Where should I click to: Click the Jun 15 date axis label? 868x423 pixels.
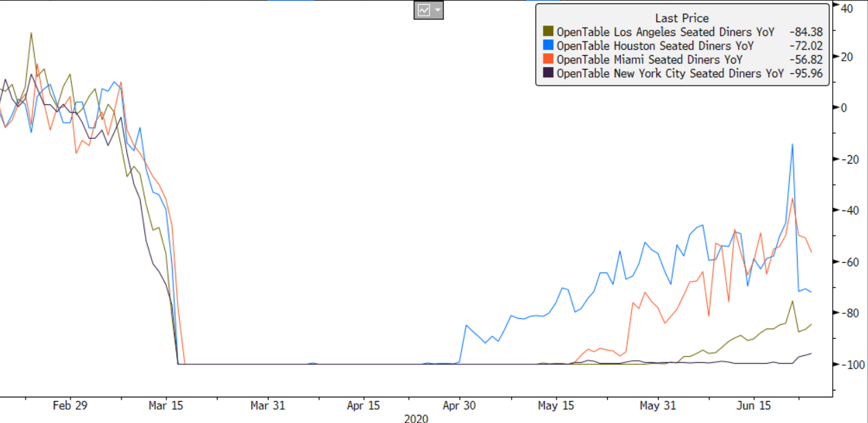(754, 406)
